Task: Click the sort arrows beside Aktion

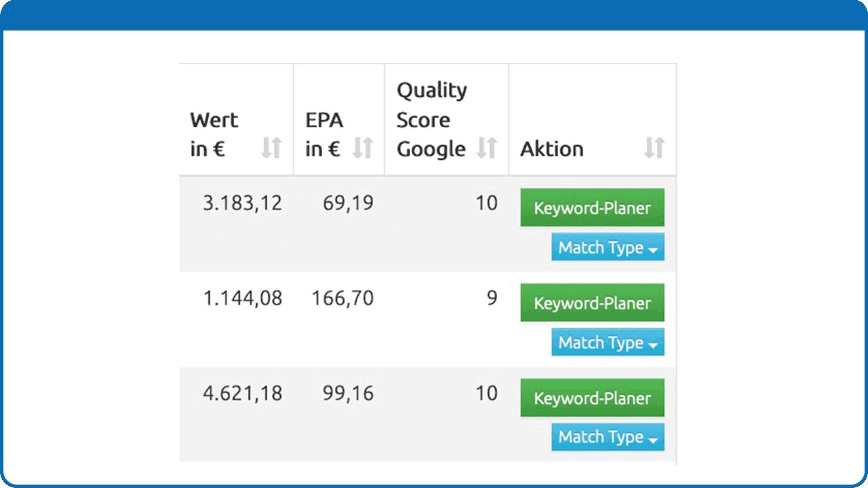Action: tap(654, 148)
